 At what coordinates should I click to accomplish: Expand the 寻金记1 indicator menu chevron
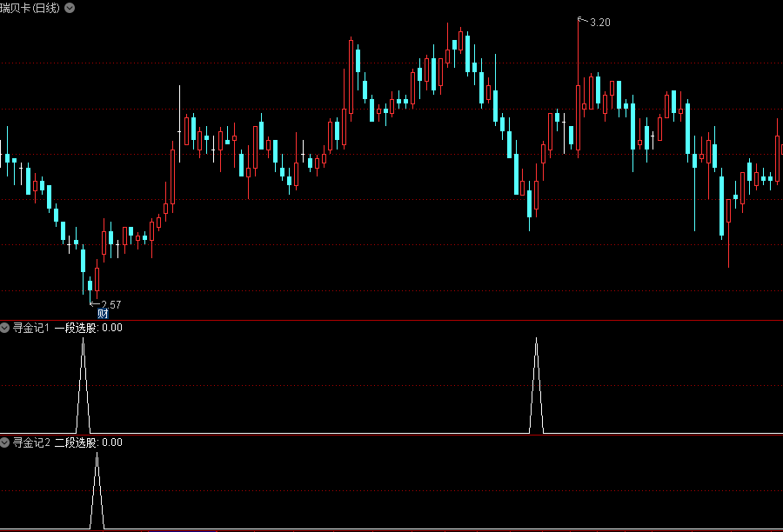[x=4, y=328]
